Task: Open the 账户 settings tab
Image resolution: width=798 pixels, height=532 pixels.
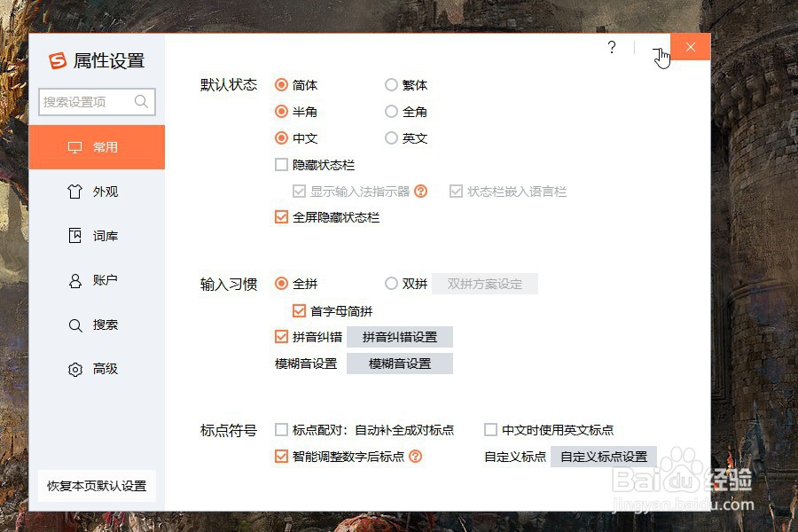Action: click(x=98, y=279)
